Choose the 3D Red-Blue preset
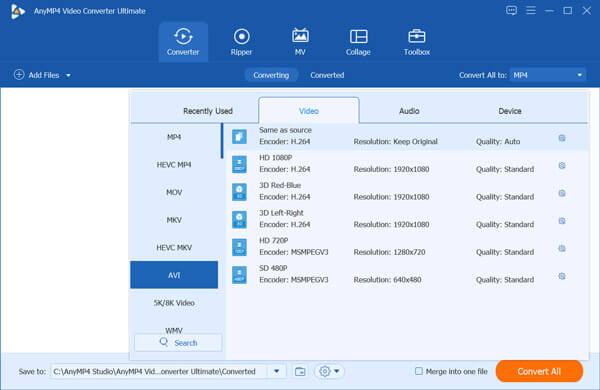 (407, 192)
